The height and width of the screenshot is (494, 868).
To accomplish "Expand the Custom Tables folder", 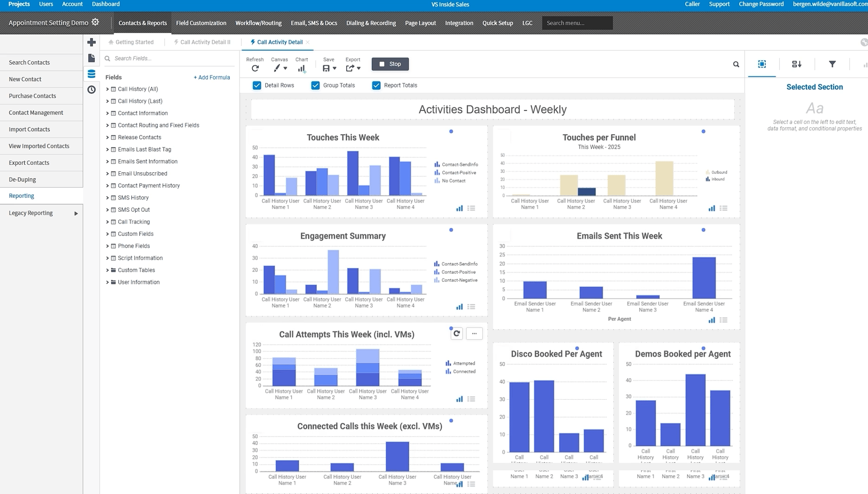I will pyautogui.click(x=107, y=270).
